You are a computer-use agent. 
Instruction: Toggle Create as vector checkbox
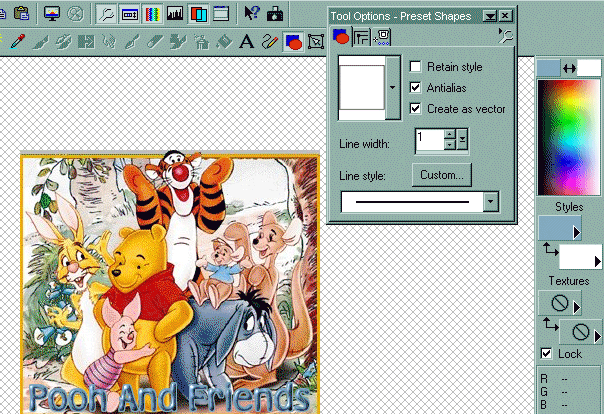coord(415,109)
